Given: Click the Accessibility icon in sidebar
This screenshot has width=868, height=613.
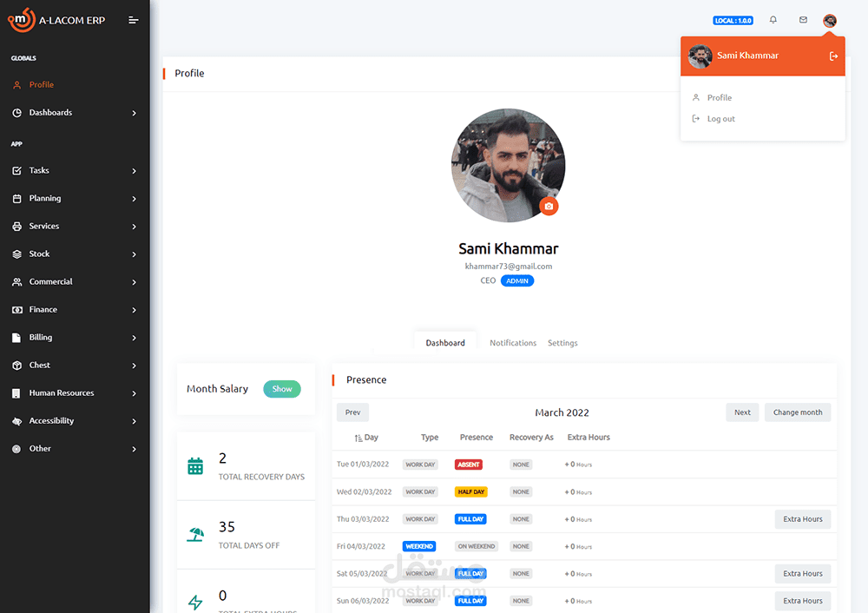Looking at the screenshot, I should pos(17,421).
